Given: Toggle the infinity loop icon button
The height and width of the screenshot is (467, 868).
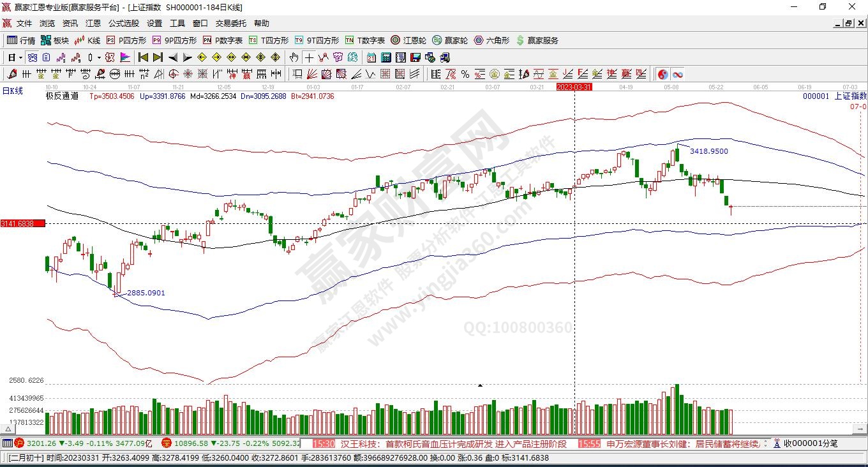Looking at the screenshot, I should pyautogui.click(x=677, y=74).
